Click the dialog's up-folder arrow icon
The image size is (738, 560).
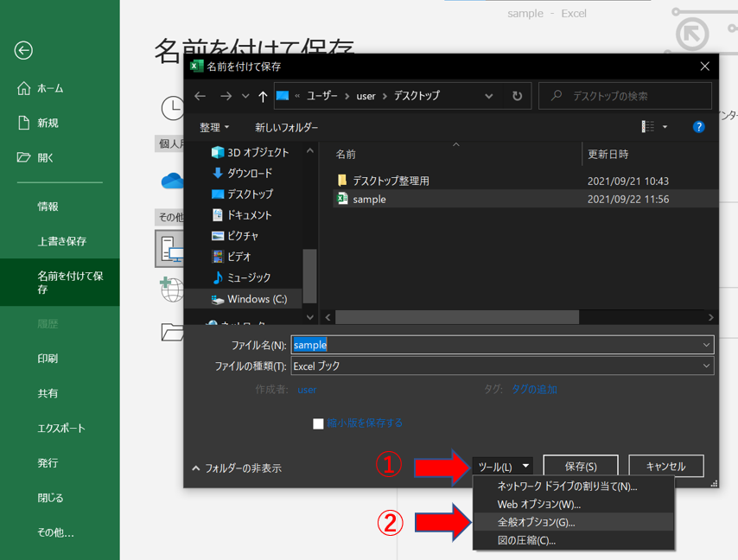pyautogui.click(x=263, y=96)
